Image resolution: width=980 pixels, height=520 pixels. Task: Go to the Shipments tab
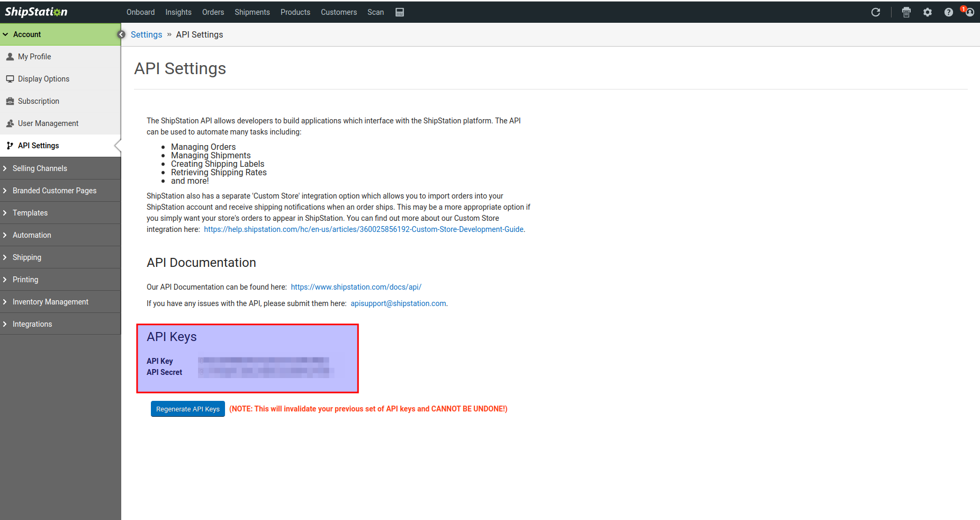coord(252,12)
